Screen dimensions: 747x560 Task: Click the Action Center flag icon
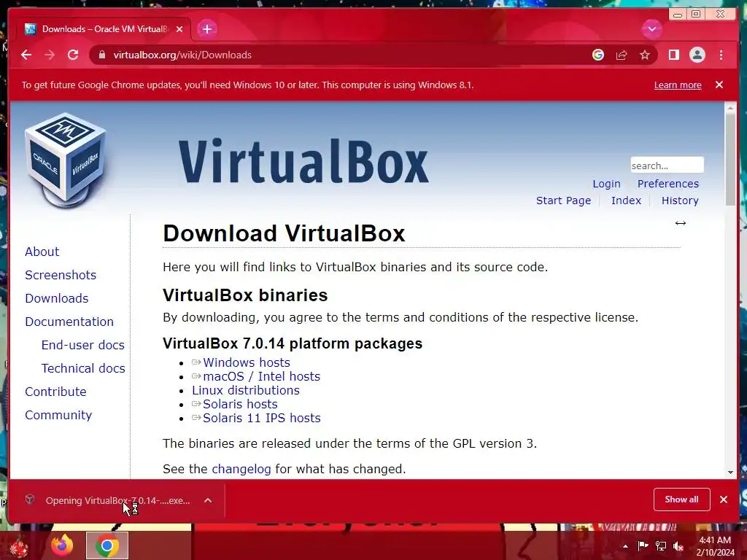pos(643,546)
